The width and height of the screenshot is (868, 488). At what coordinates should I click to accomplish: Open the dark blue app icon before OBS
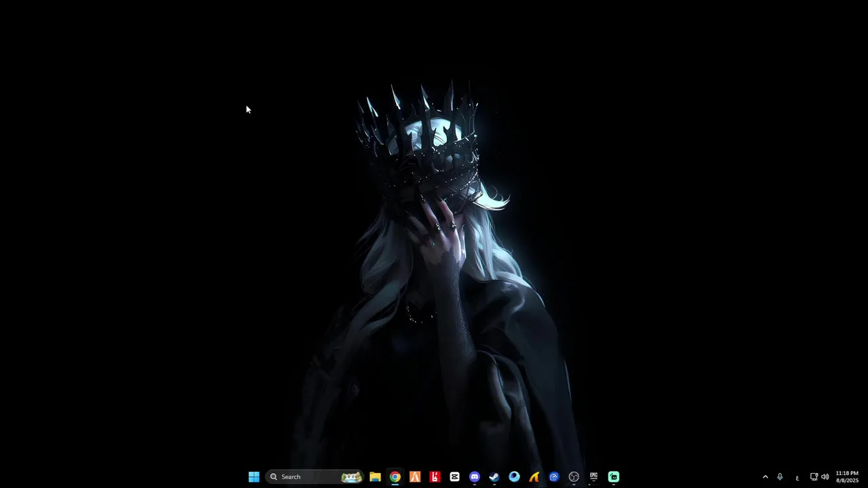(x=554, y=476)
